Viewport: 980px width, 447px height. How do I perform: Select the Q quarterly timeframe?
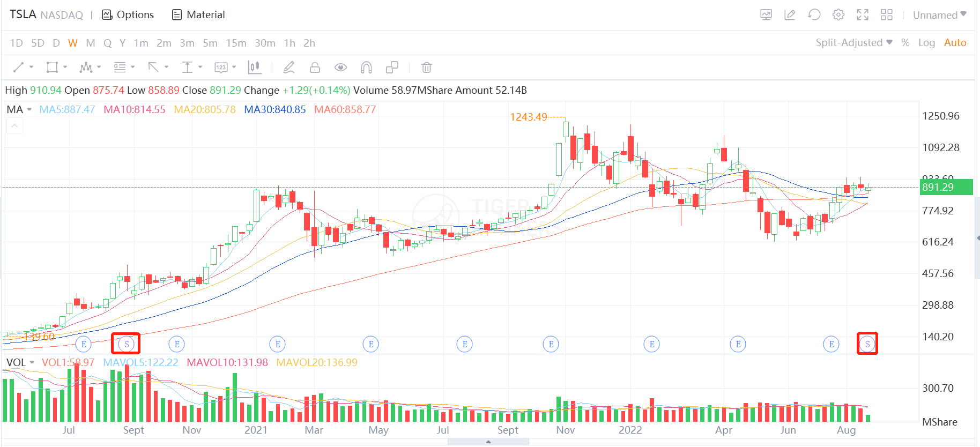[x=107, y=43]
